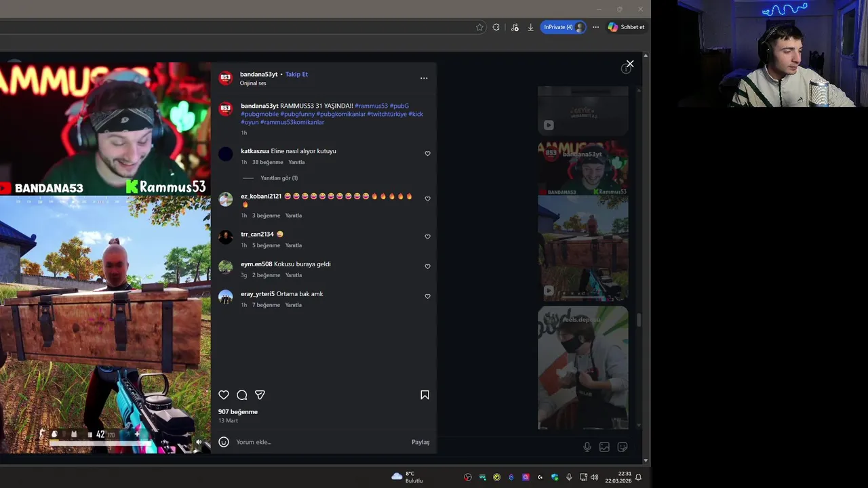
Task: Open the clock showing 22:31
Action: tap(618, 477)
